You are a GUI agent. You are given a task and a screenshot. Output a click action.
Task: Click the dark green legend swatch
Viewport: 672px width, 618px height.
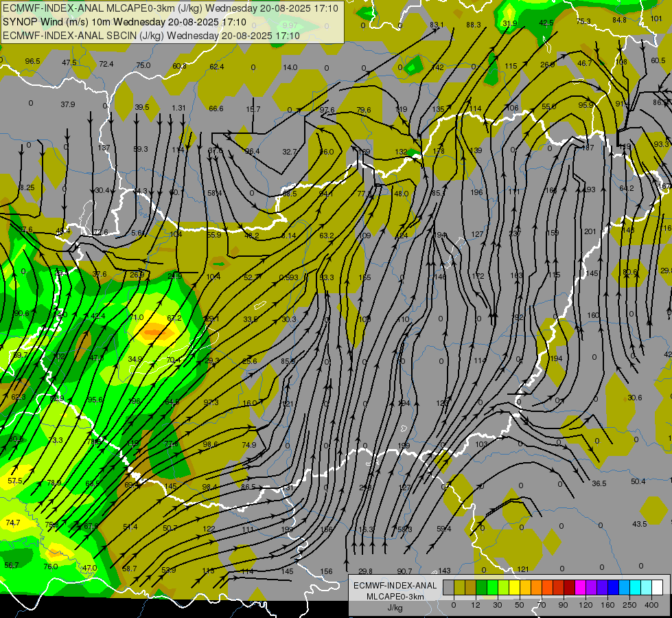point(481,587)
